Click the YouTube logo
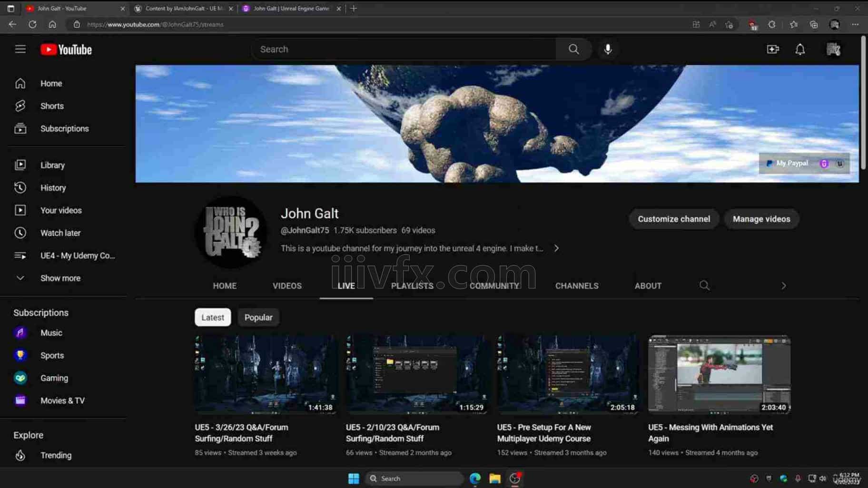This screenshot has height=488, width=868. pos(66,49)
